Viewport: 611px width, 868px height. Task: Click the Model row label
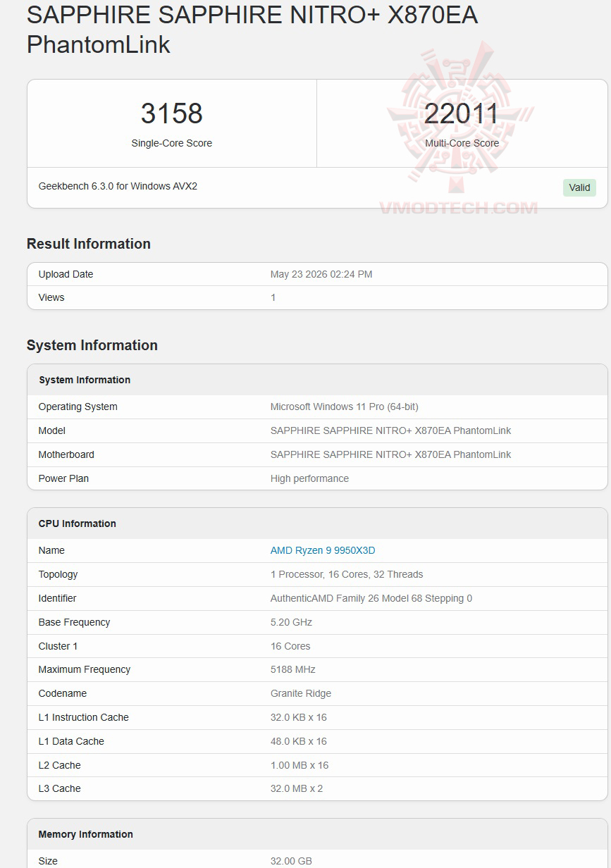pos(52,430)
